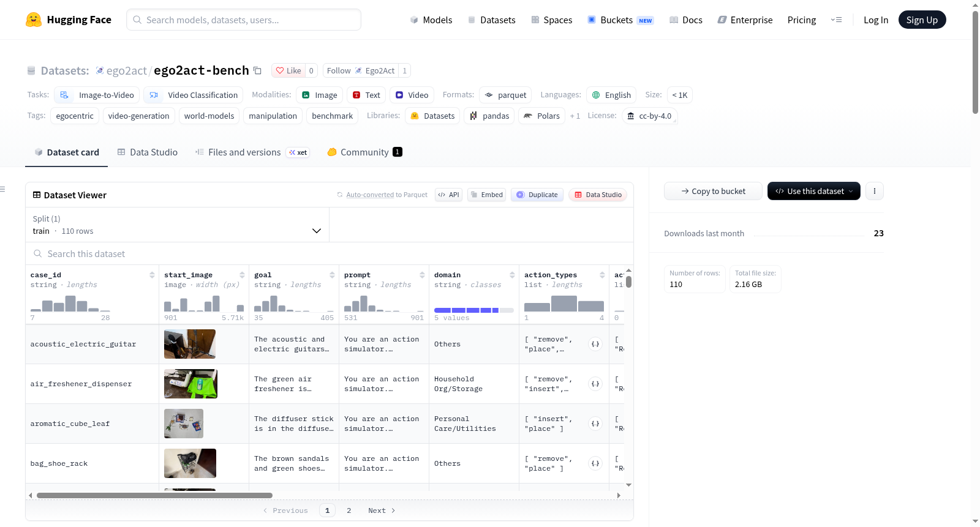
Task: Expand JSON braces for bag_shoe_rack action_types
Action: tap(595, 463)
